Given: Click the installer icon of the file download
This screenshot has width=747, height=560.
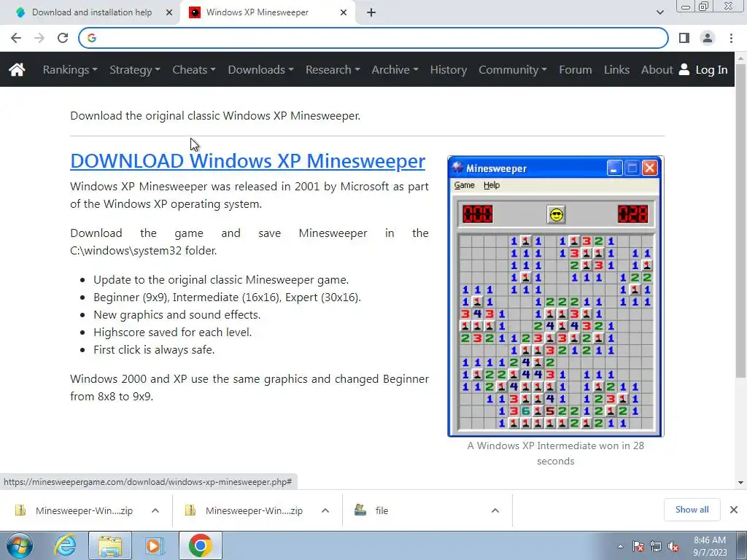Looking at the screenshot, I should [x=360, y=510].
